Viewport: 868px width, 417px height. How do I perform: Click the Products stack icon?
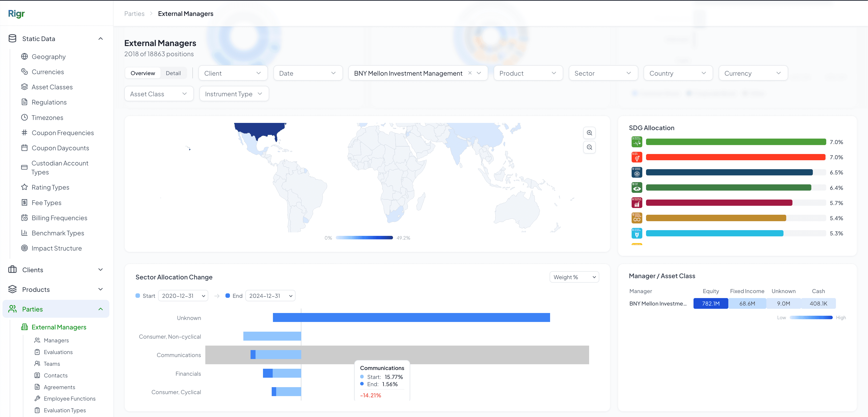pyautogui.click(x=12, y=289)
